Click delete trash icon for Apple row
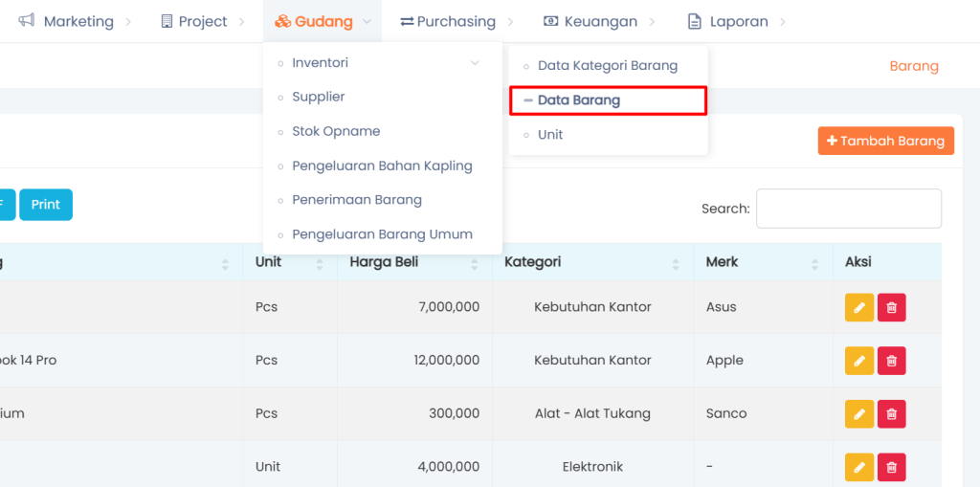 (891, 361)
